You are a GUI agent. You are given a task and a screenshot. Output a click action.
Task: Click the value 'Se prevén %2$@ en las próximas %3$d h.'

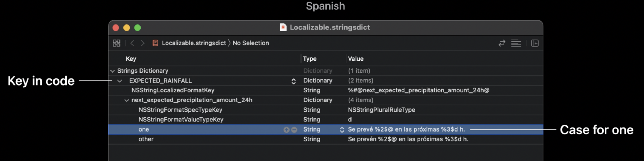click(408, 139)
